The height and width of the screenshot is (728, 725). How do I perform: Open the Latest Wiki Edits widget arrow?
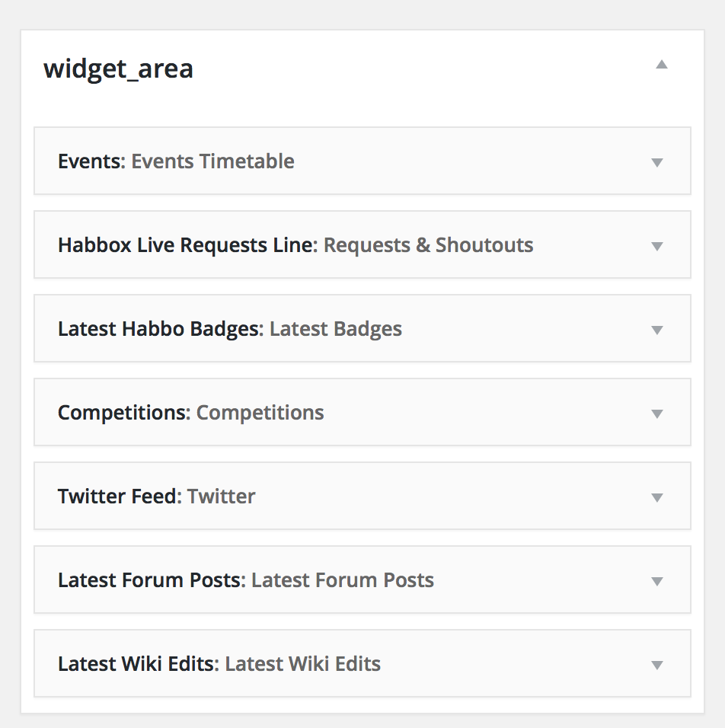point(657,665)
